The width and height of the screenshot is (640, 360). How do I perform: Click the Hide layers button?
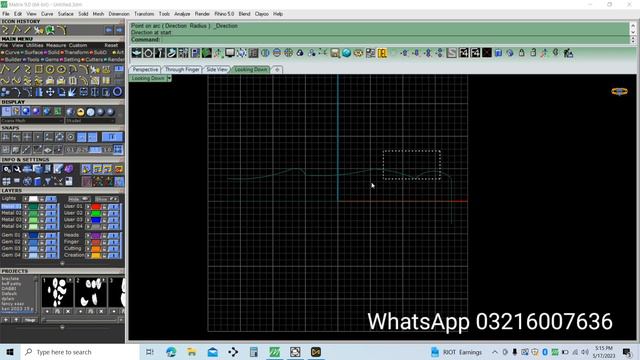79,199
